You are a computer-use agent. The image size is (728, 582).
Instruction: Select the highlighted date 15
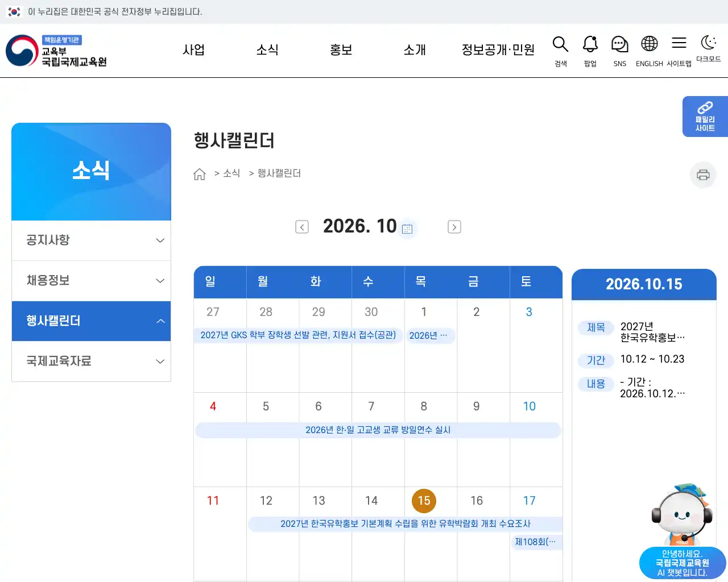click(x=424, y=501)
